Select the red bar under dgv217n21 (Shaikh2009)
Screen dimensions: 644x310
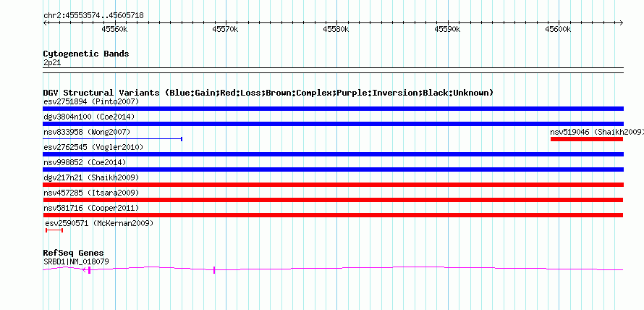[333, 185]
